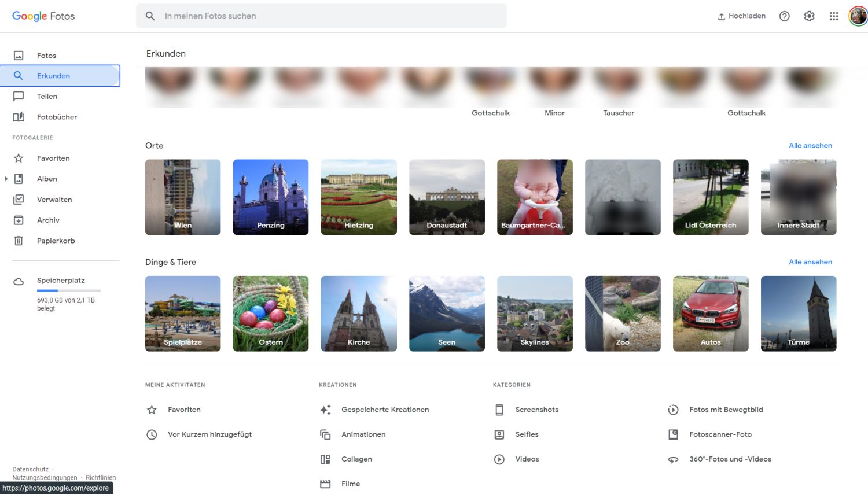
Task: Click the Speicherplatz storage usage bar
Action: pos(68,290)
